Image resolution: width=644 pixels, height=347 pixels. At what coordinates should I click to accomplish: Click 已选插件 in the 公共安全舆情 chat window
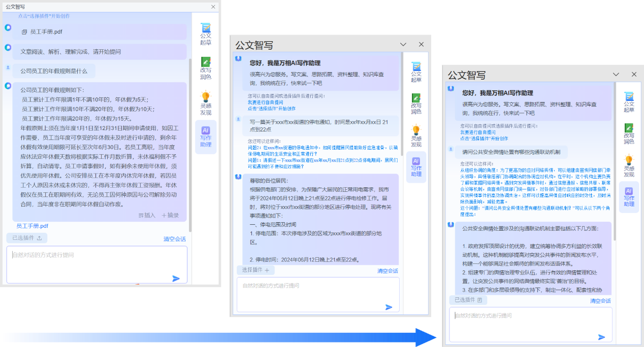468,300
